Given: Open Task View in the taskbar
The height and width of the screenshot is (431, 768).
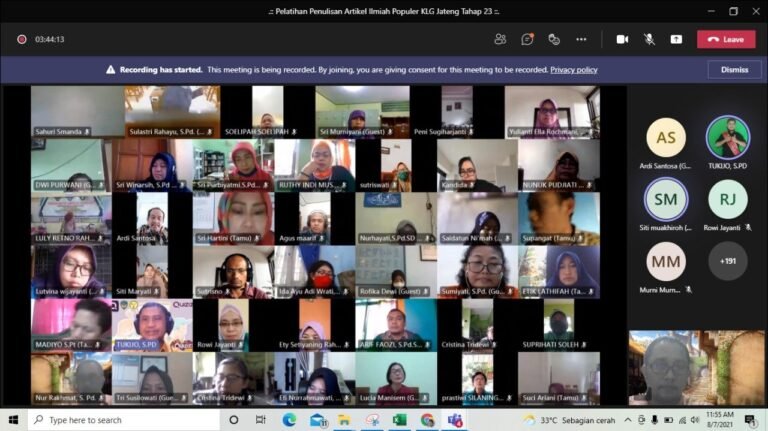Looking at the screenshot, I should (x=261, y=420).
